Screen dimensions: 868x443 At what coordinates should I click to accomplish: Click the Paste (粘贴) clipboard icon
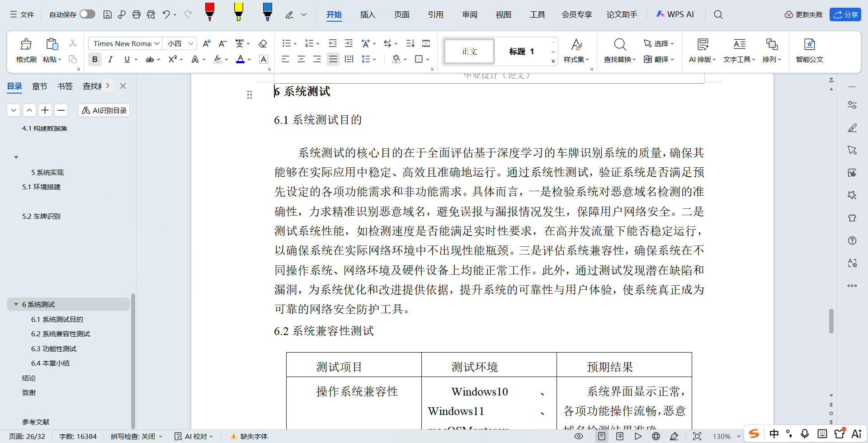(52, 44)
